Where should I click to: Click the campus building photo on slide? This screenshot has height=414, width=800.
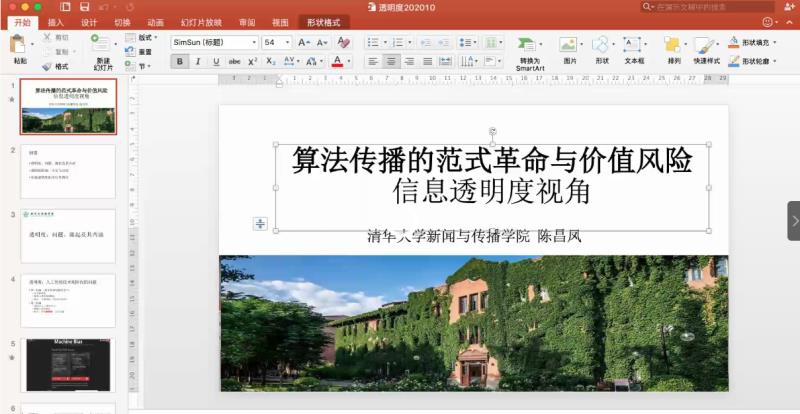pyautogui.click(x=474, y=323)
